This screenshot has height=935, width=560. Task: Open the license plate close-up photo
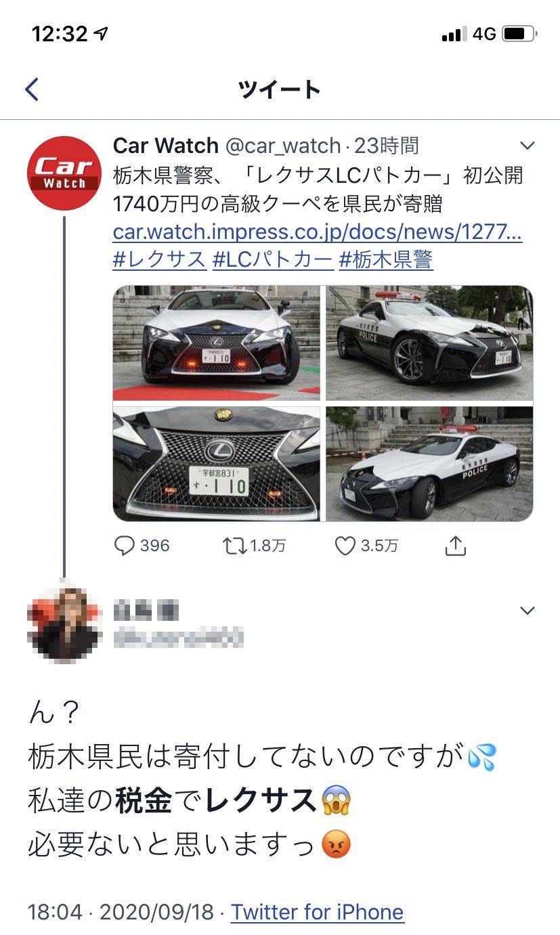tap(217, 464)
